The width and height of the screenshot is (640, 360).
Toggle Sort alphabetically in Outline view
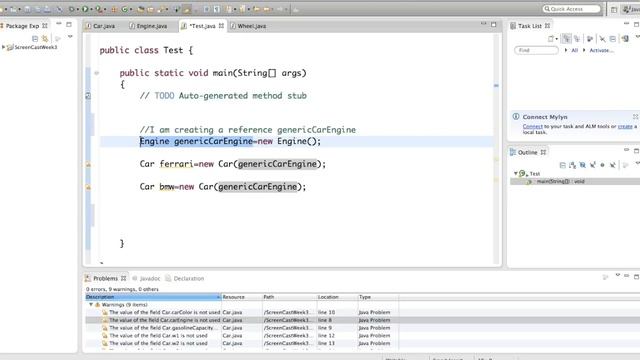(x=573, y=165)
